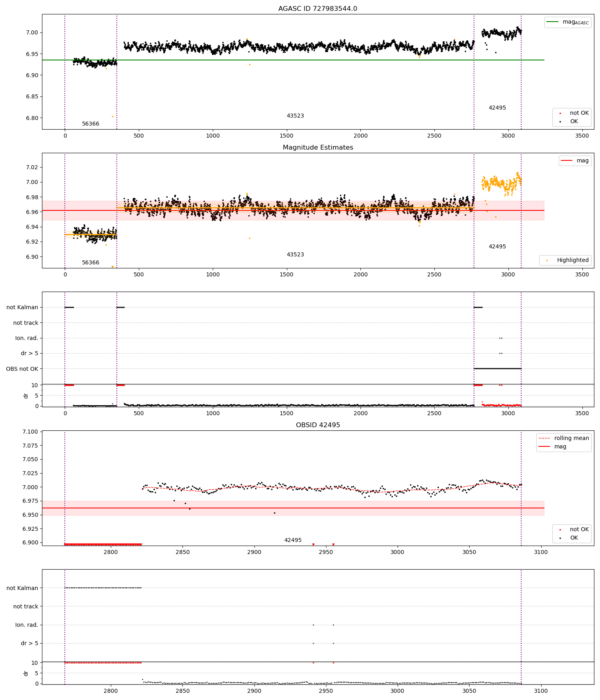This screenshot has height=700, width=600.
Task: Click the "6.94" y-axis tick label
Action: point(32,227)
